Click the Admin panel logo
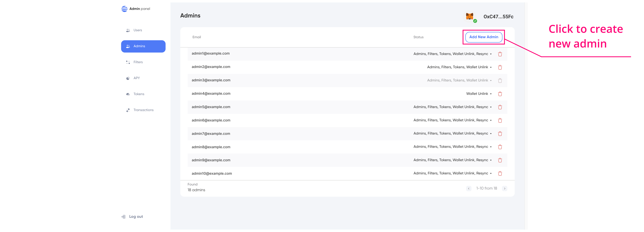Screen dimensions: 644x232 click(125, 9)
